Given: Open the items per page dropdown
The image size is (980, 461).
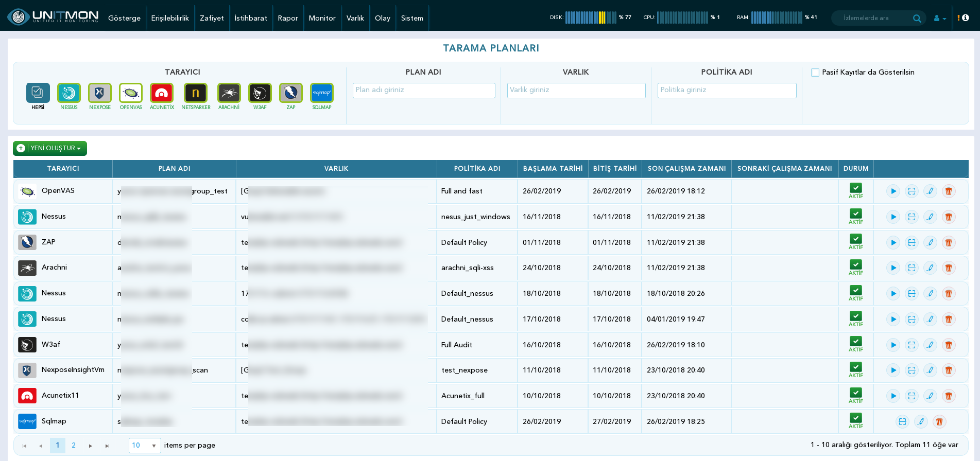Looking at the screenshot, I should pyautogui.click(x=145, y=446).
